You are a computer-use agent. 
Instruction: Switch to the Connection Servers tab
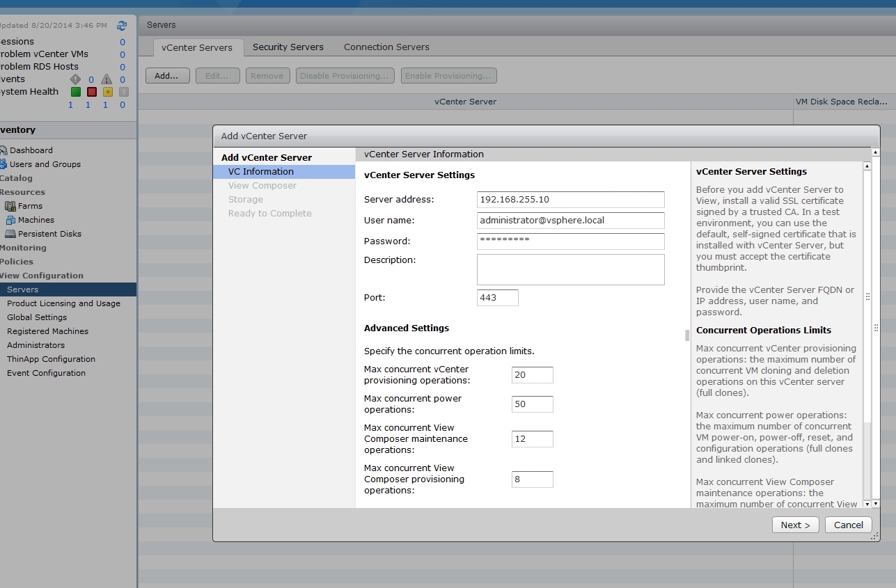coord(386,47)
